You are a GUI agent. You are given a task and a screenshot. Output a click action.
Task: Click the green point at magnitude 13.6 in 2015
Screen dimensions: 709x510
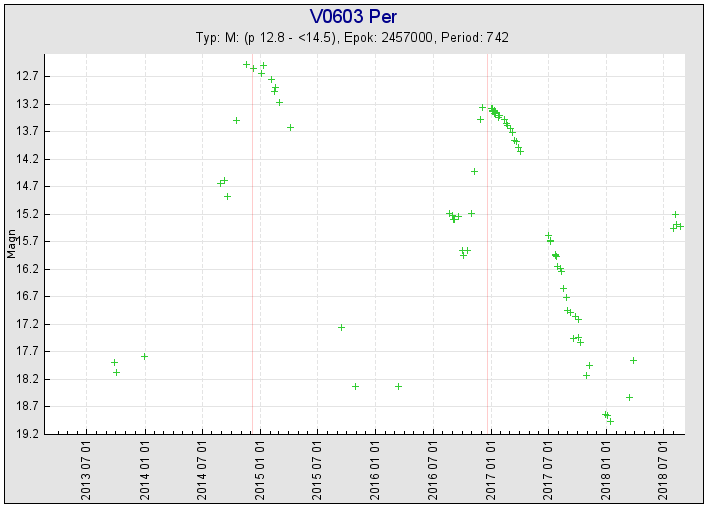290,127
